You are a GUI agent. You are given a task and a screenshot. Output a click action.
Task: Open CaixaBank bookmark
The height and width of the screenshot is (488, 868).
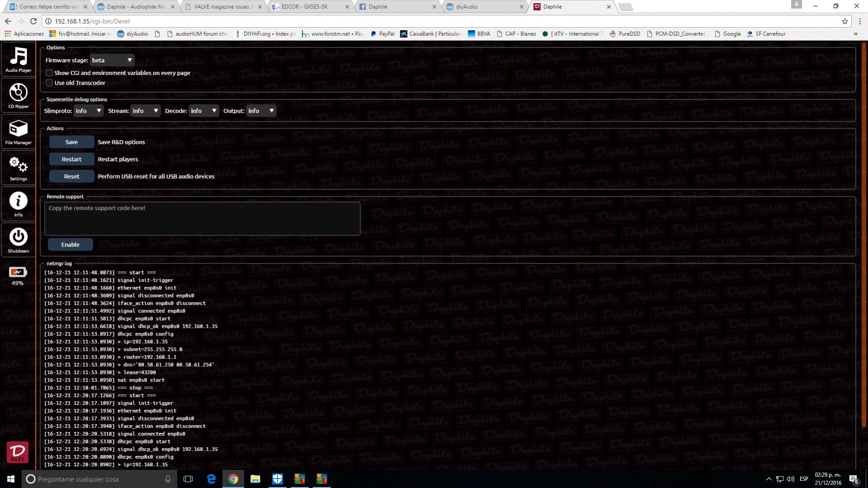coord(431,34)
